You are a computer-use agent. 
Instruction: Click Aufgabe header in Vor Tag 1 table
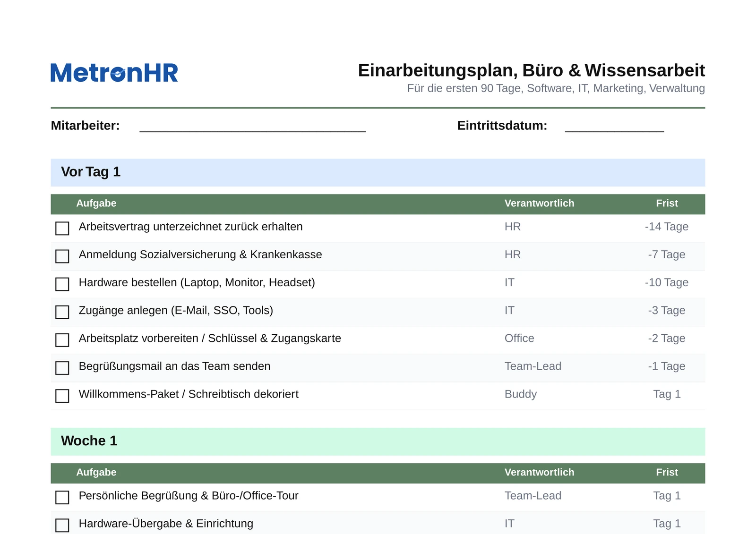point(96,203)
